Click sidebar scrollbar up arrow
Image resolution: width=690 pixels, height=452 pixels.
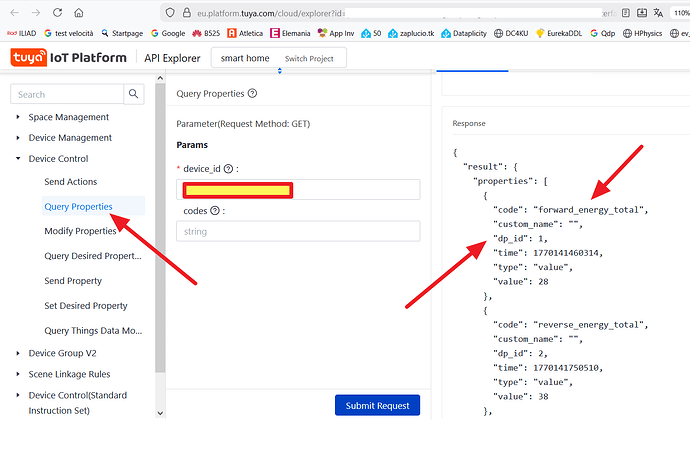pos(160,78)
